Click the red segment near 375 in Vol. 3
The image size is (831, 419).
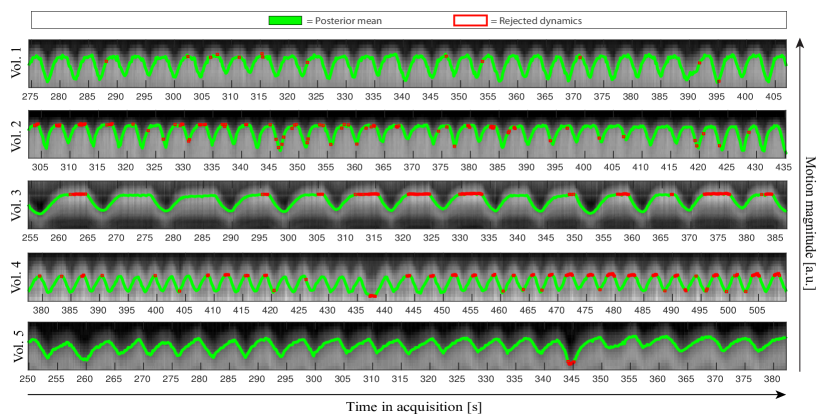(717, 194)
